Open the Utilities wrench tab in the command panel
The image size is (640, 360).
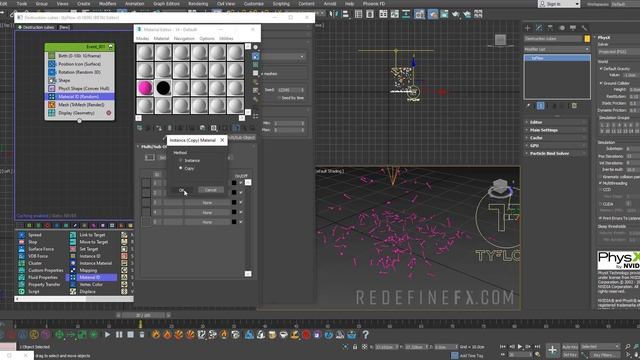[x=584, y=28]
